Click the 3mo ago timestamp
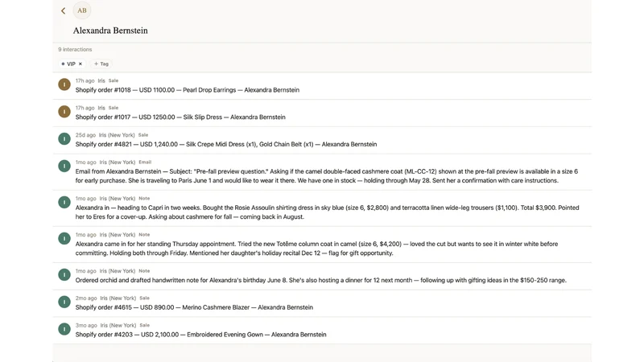Viewport: 644px width, 362px height. coord(86,325)
